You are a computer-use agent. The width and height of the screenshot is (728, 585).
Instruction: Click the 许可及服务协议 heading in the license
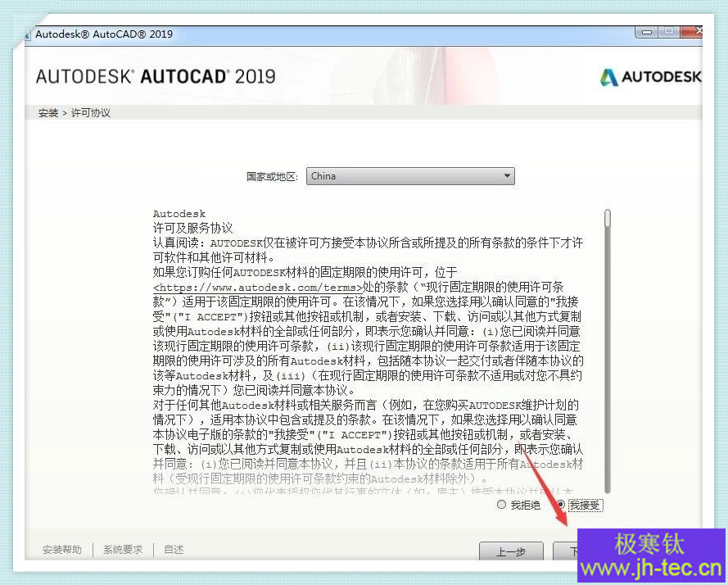point(192,228)
